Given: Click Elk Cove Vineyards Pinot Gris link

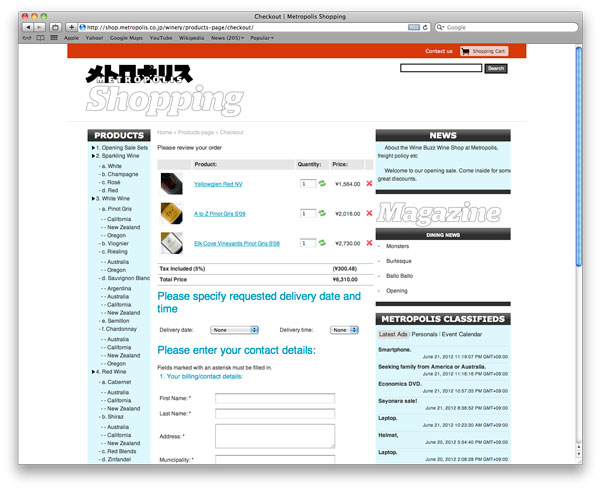Looking at the screenshot, I should 237,243.
